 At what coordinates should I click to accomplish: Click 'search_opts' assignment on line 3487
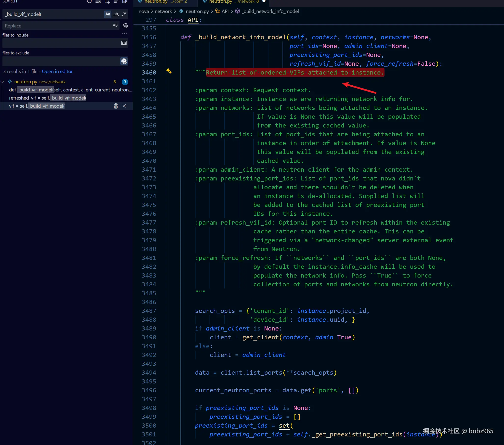click(215, 311)
